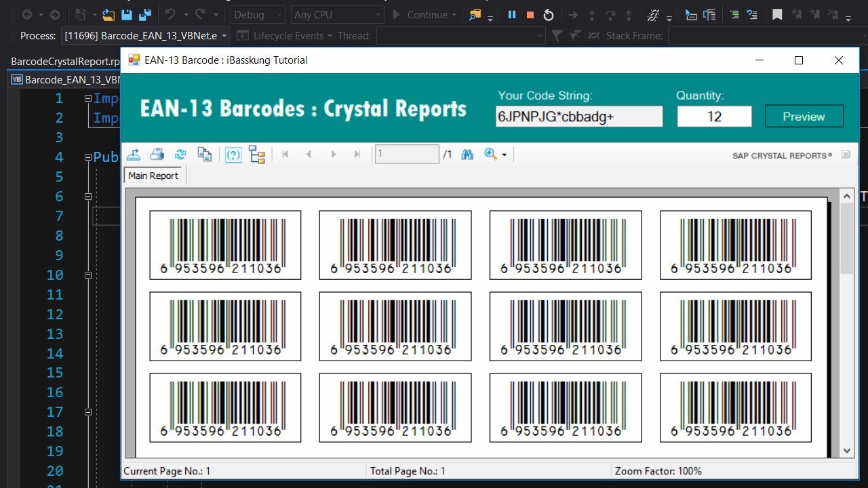Switch to the BarcodeCrystalReport.rpt document tab
This screenshot has height=488, width=868.
pos(65,62)
